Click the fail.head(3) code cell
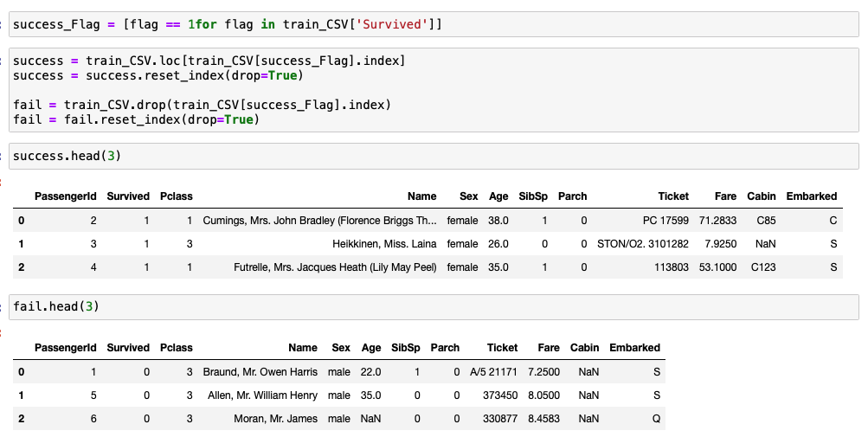Viewport: 868px width, 437px height. (x=434, y=307)
